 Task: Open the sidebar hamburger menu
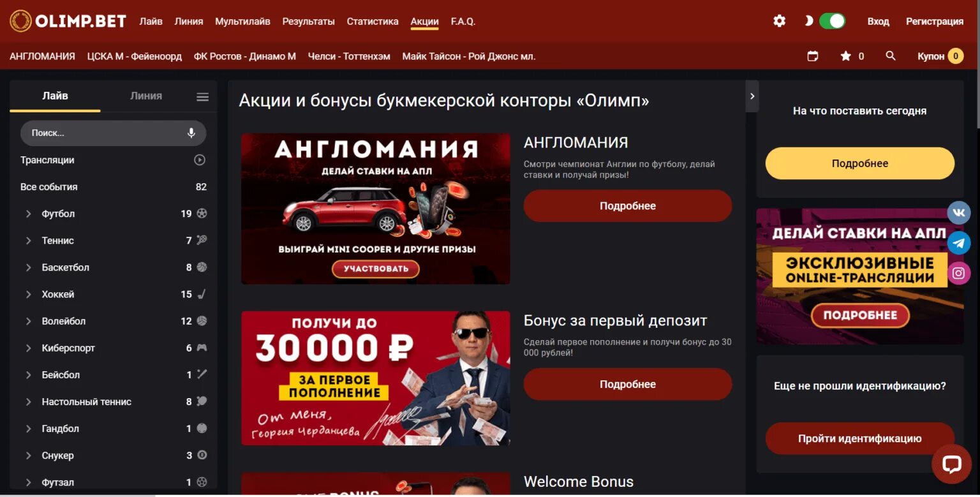point(202,97)
